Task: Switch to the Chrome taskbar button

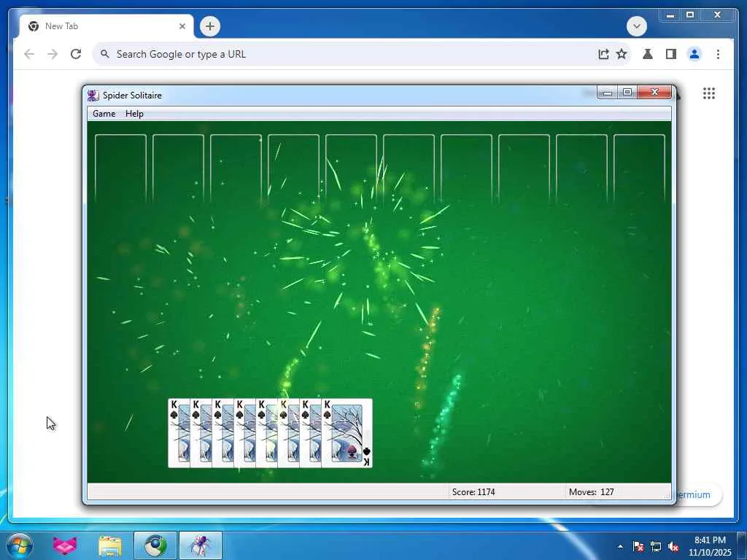Action: [155, 545]
